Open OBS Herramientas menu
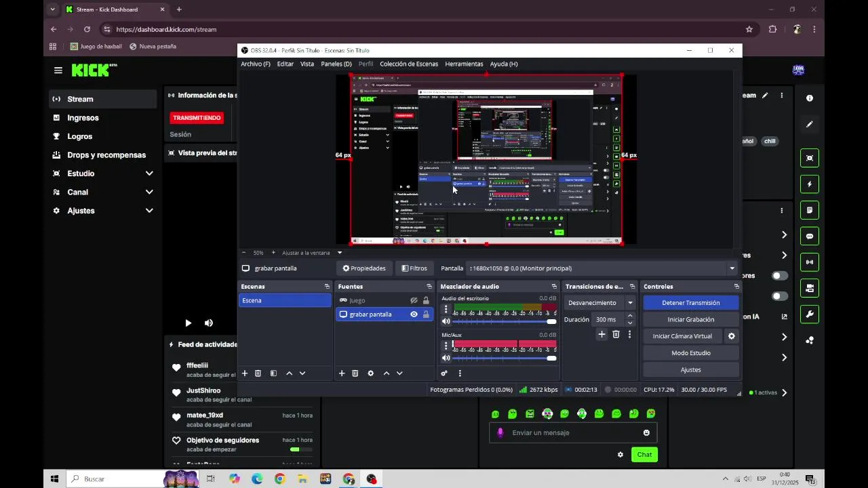Image resolution: width=868 pixels, height=488 pixels. (464, 64)
